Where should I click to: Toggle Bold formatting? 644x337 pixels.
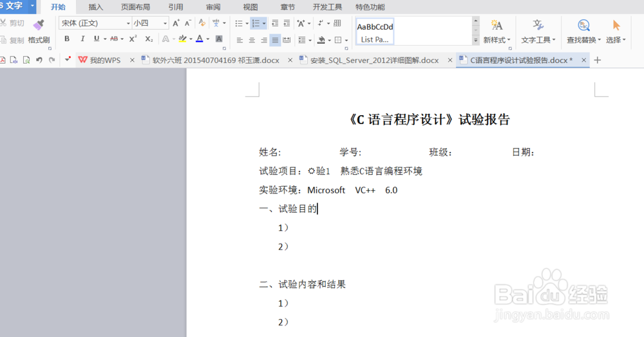tap(67, 39)
